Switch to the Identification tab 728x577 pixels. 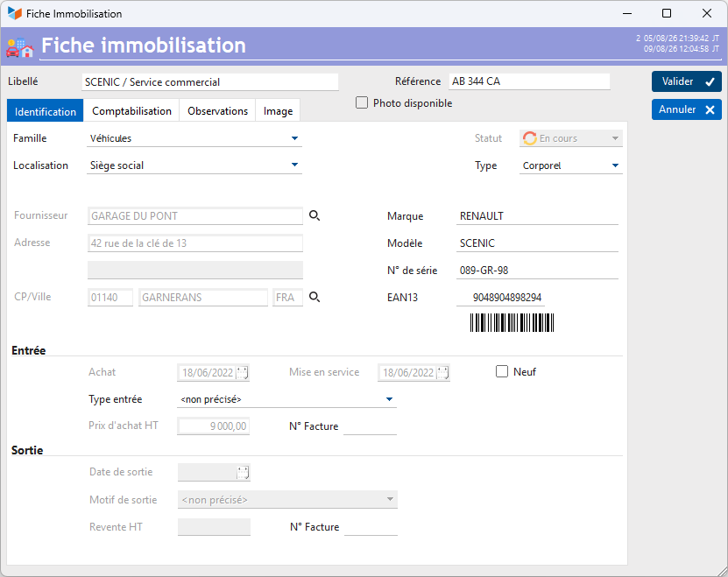[45, 110]
